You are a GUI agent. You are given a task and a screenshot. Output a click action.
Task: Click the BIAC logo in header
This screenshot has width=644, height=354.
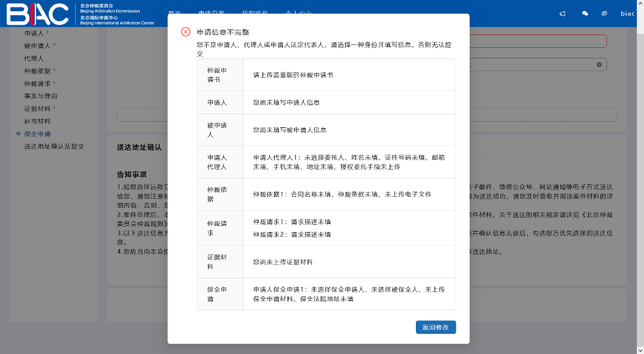click(37, 13)
